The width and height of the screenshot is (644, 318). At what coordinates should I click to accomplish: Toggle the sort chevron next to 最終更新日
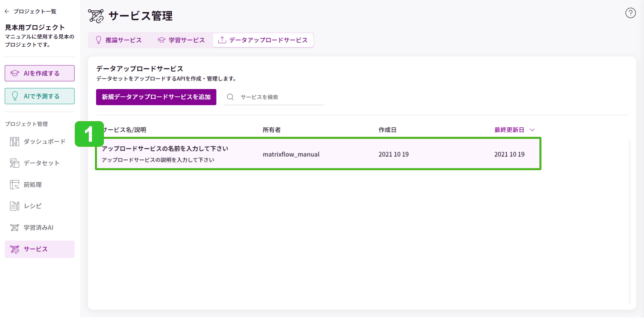point(532,130)
